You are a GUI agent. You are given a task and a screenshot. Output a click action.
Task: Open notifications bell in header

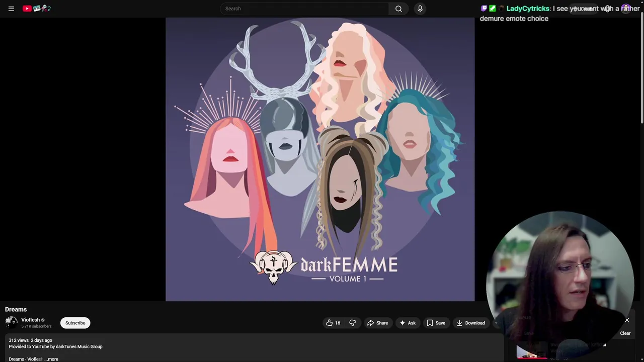(608, 9)
